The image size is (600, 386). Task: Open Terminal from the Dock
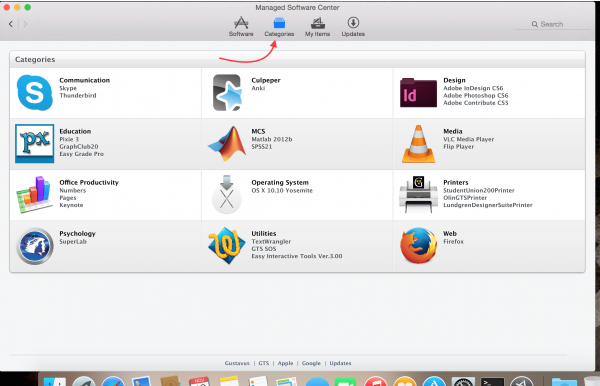coord(492,381)
